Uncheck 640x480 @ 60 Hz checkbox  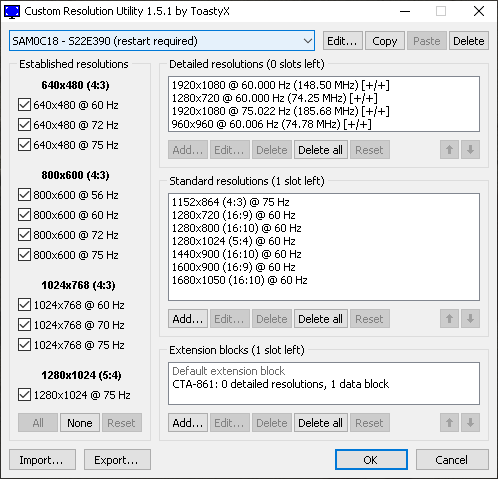tap(24, 105)
